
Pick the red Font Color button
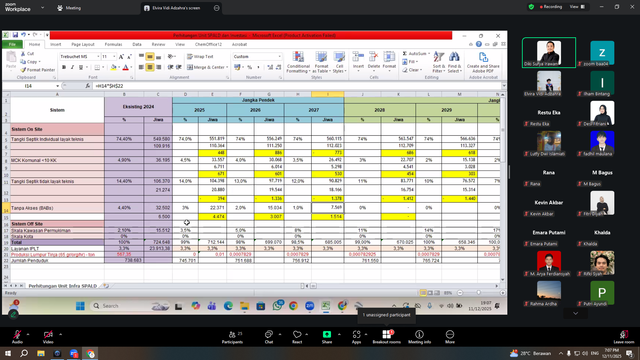[x=125, y=67]
